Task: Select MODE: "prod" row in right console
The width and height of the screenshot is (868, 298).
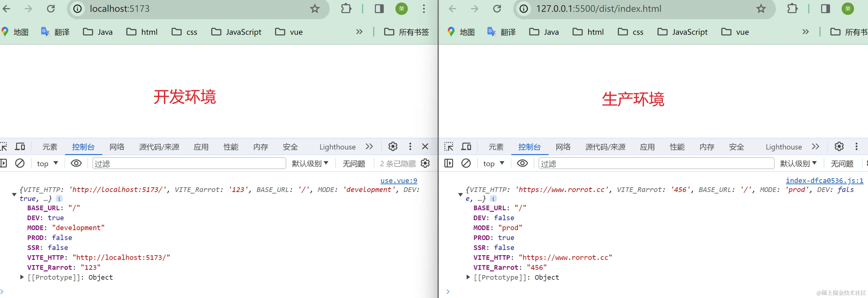Action: click(498, 228)
